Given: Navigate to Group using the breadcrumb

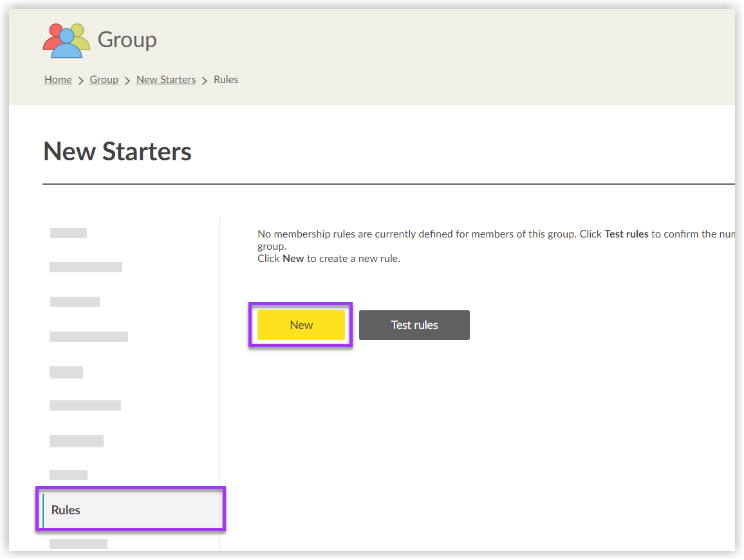Looking at the screenshot, I should click(104, 79).
